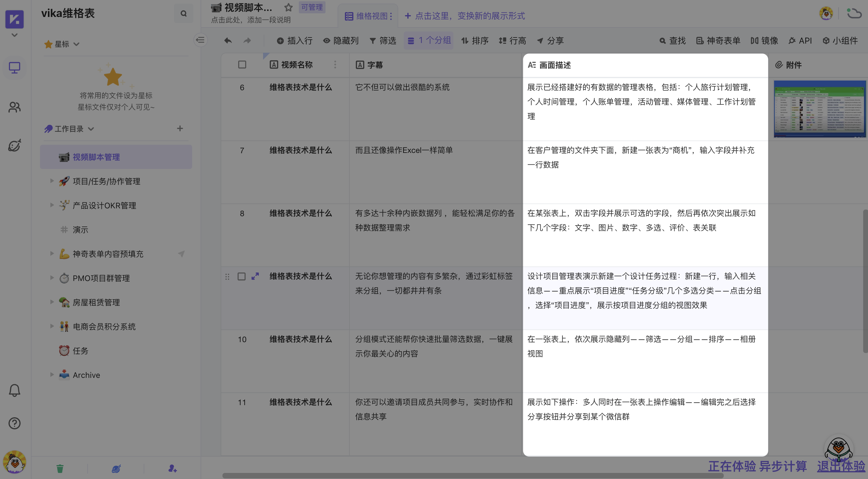Collapse the 工作目录 section
The image size is (868, 479).
click(x=91, y=129)
